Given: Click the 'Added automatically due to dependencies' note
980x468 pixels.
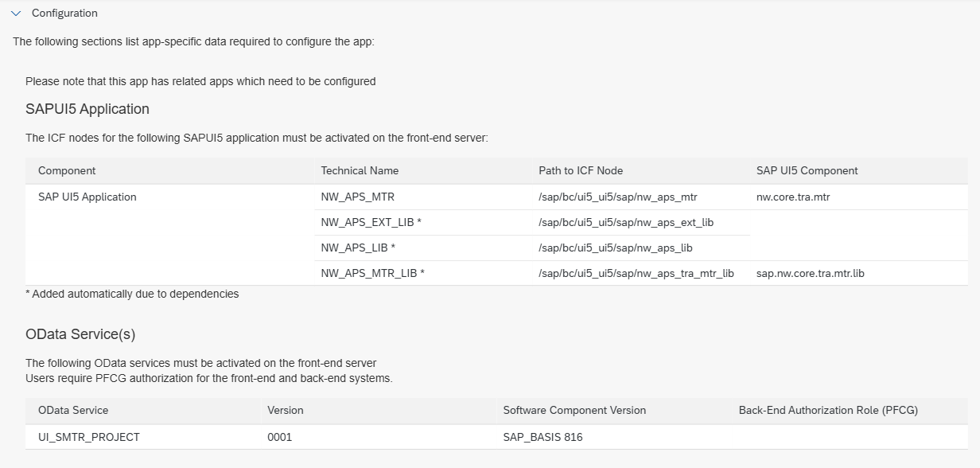Looking at the screenshot, I should pos(132,294).
